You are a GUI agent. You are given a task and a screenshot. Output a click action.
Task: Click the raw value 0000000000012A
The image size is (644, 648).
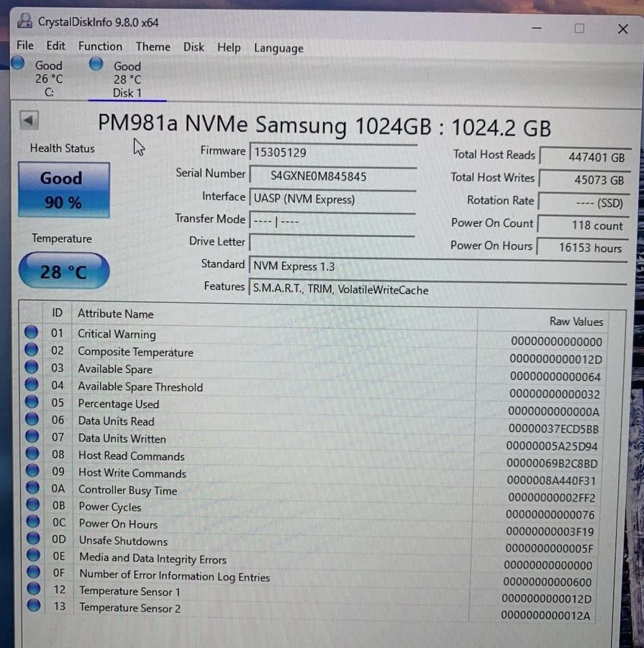coord(545,616)
